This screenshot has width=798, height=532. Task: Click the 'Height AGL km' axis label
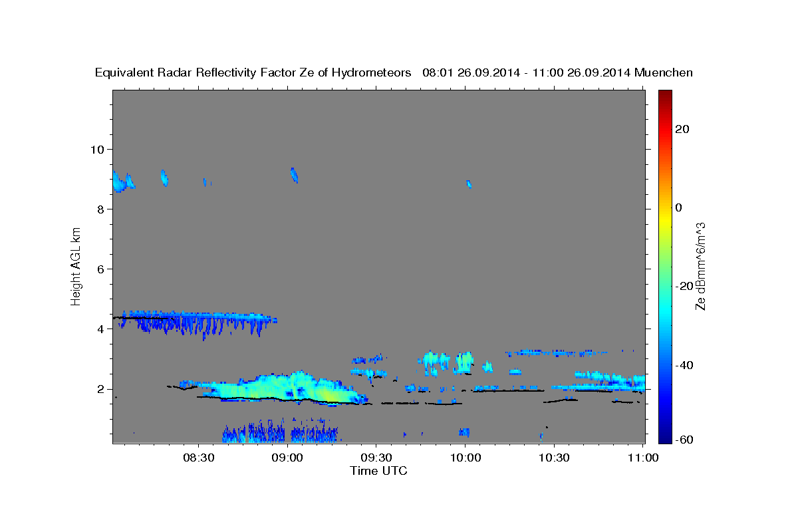[76, 265]
